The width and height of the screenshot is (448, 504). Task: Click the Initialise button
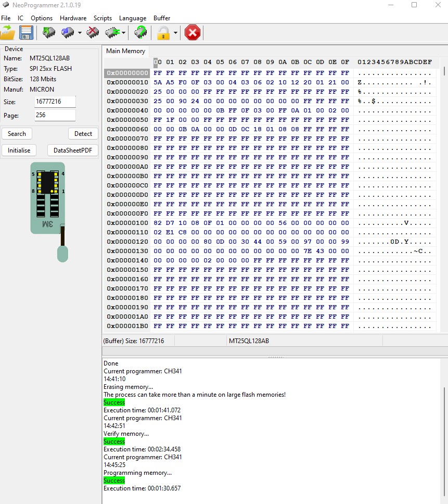pos(19,150)
